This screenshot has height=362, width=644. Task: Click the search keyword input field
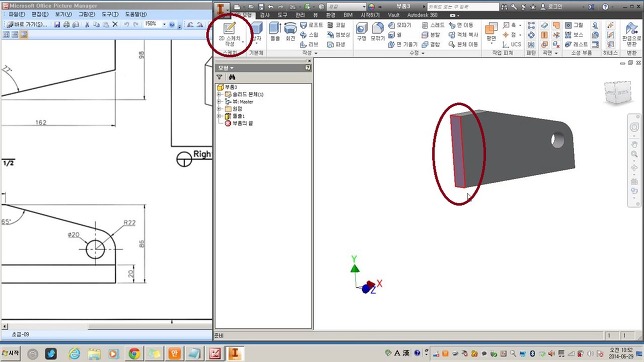463,7
